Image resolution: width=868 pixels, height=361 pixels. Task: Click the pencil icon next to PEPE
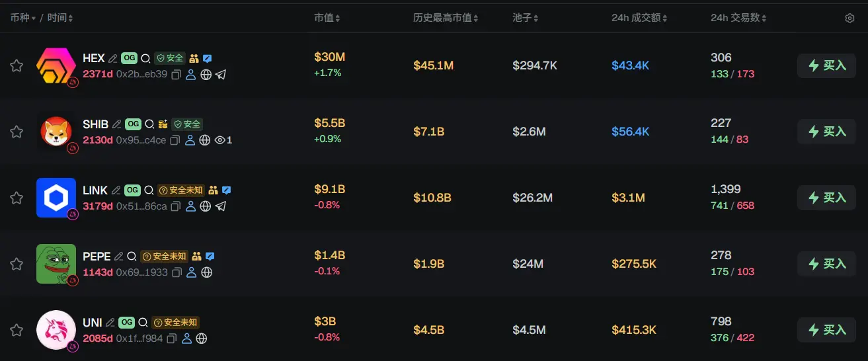(119, 257)
